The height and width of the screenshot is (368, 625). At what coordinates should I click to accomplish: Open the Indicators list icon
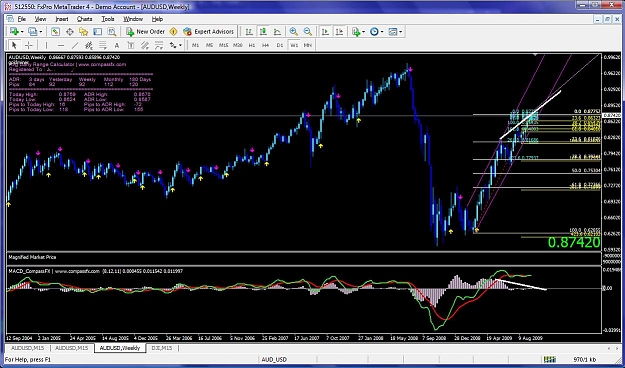tap(356, 31)
